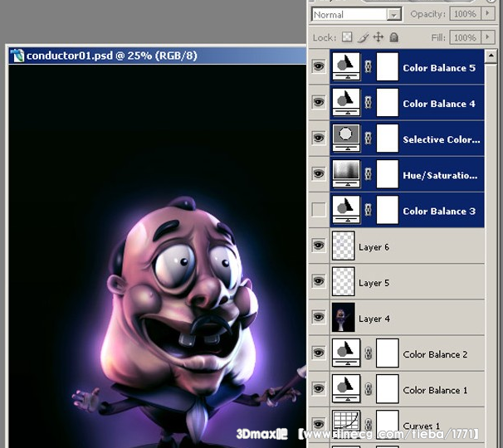Click Color Balance 1 adjustment thumbnail
Image resolution: width=503 pixels, height=448 pixels.
(346, 389)
